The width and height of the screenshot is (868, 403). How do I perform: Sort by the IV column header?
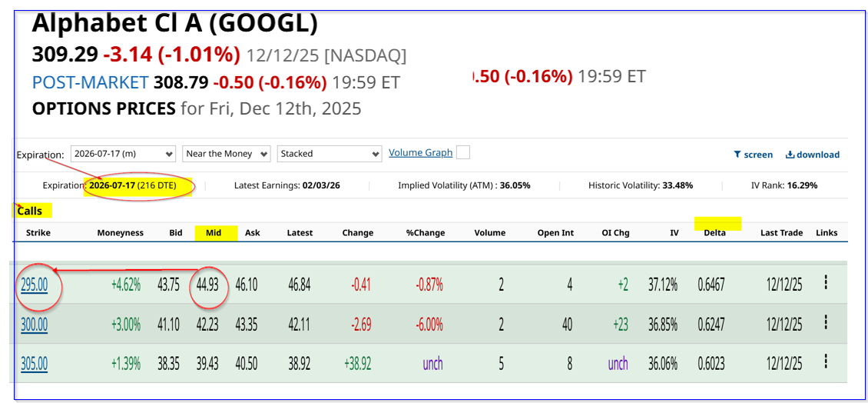point(674,233)
